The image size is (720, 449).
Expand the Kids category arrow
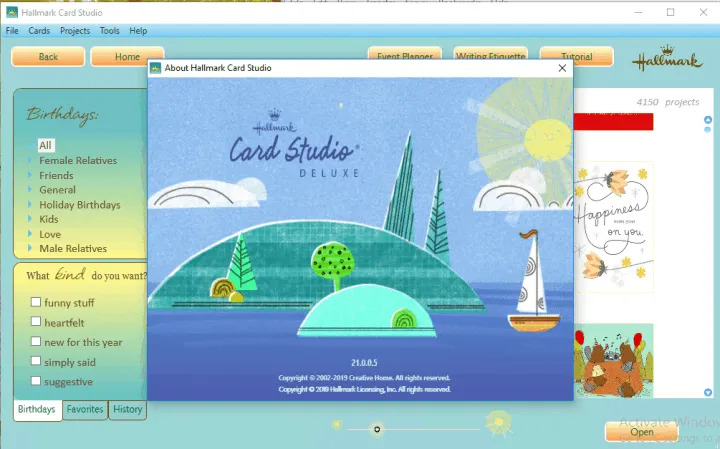click(30, 219)
